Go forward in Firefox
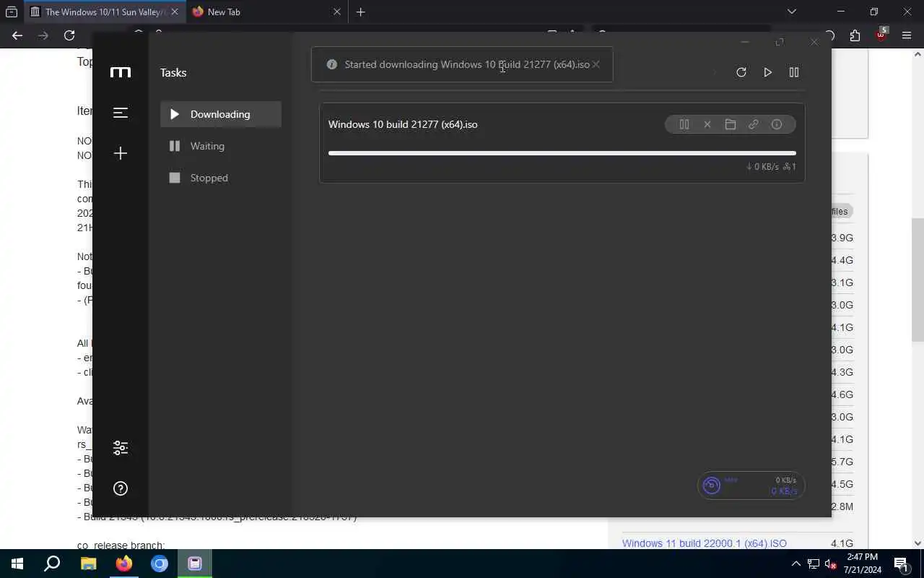 click(43, 35)
